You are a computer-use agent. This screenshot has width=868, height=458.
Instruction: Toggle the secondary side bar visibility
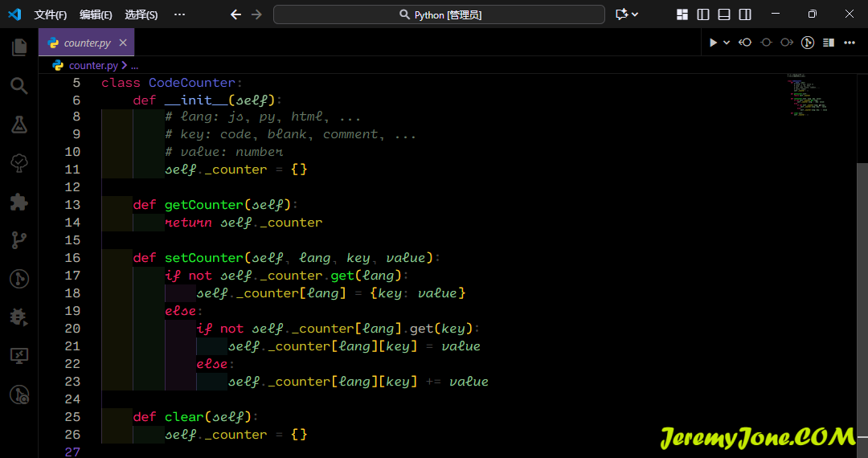pyautogui.click(x=745, y=14)
